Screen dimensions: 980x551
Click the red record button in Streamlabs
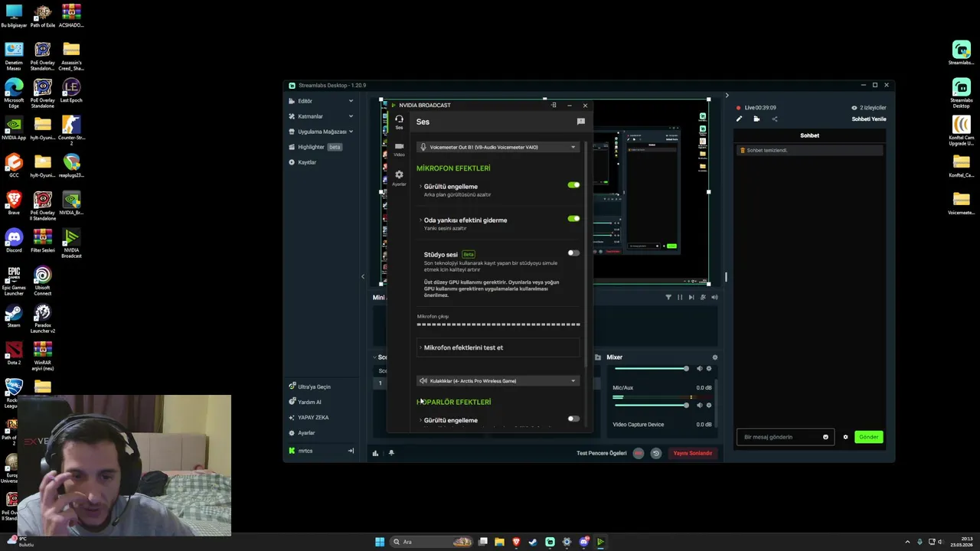click(639, 453)
